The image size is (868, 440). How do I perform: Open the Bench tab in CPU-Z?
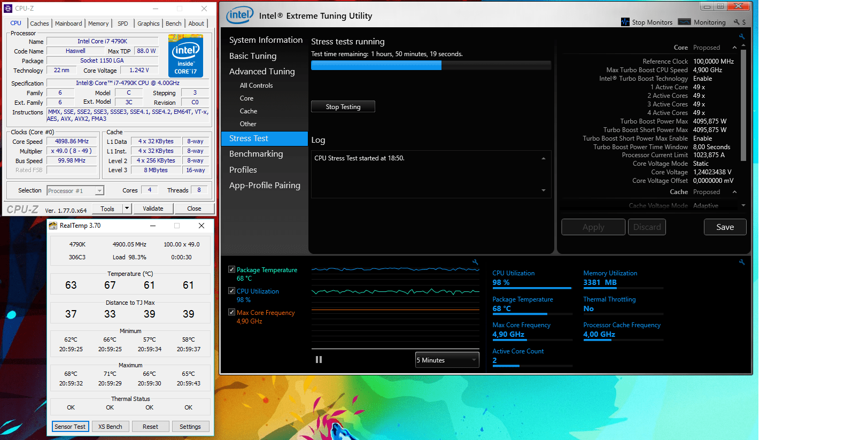(174, 24)
